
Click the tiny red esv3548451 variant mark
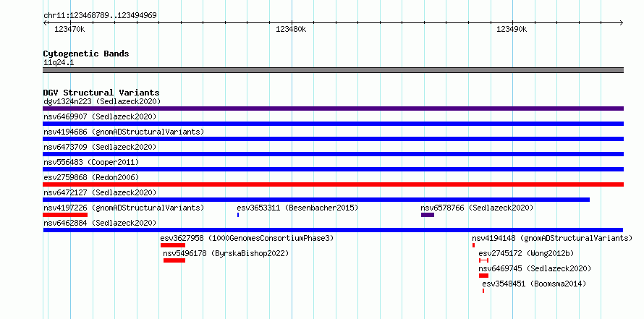point(483,291)
